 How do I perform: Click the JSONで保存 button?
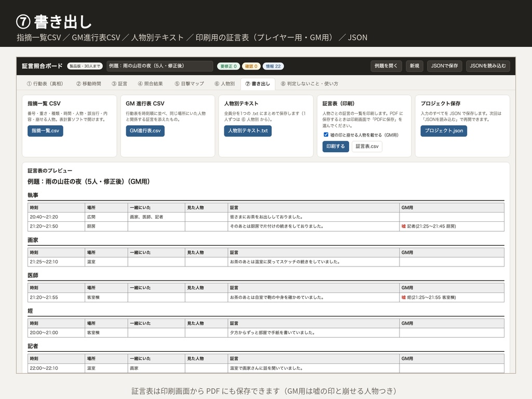tap(445, 66)
